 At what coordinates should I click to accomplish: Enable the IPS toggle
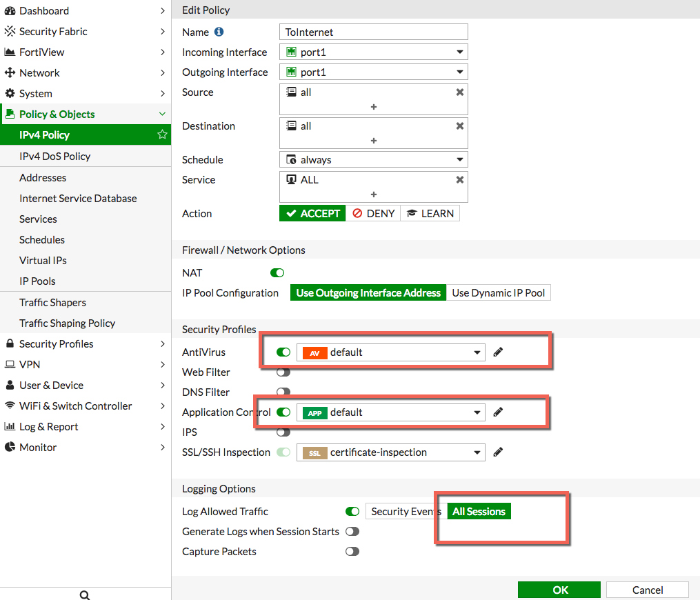(x=283, y=432)
